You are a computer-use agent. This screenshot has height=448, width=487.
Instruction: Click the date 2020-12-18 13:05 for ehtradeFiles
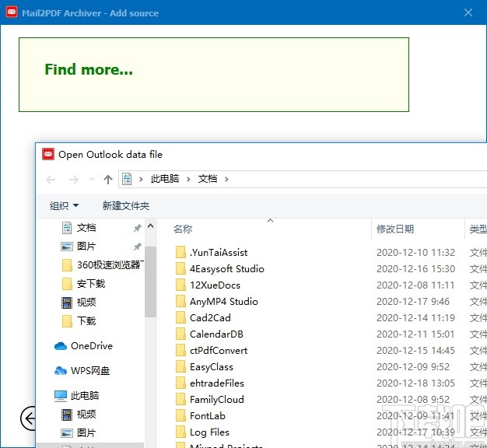(x=415, y=383)
